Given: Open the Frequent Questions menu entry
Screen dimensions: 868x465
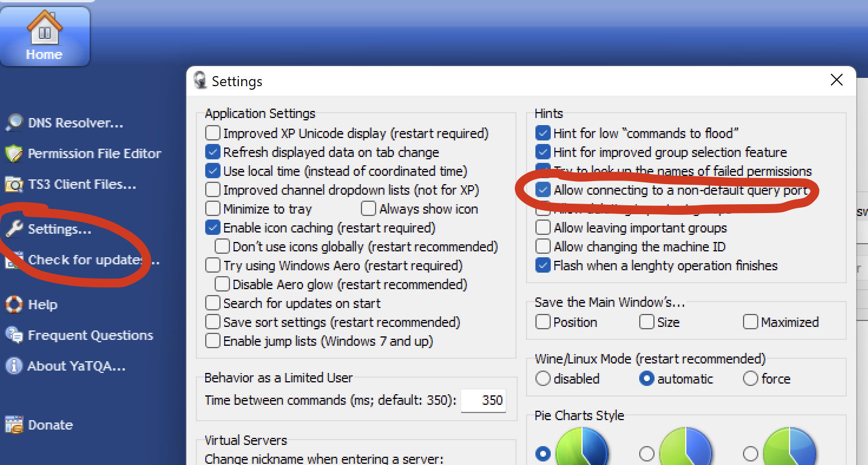Looking at the screenshot, I should pyautogui.click(x=90, y=335).
